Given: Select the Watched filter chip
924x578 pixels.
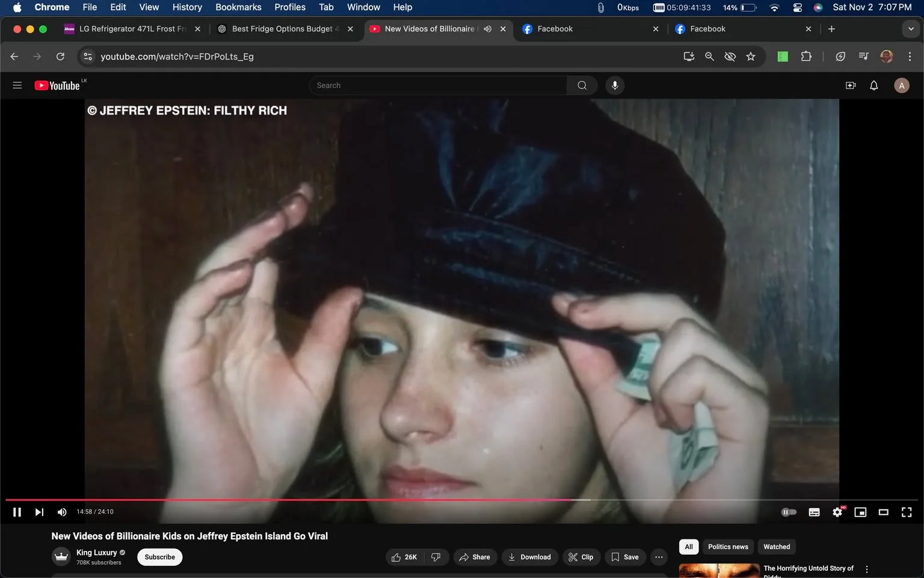Looking at the screenshot, I should tap(777, 547).
